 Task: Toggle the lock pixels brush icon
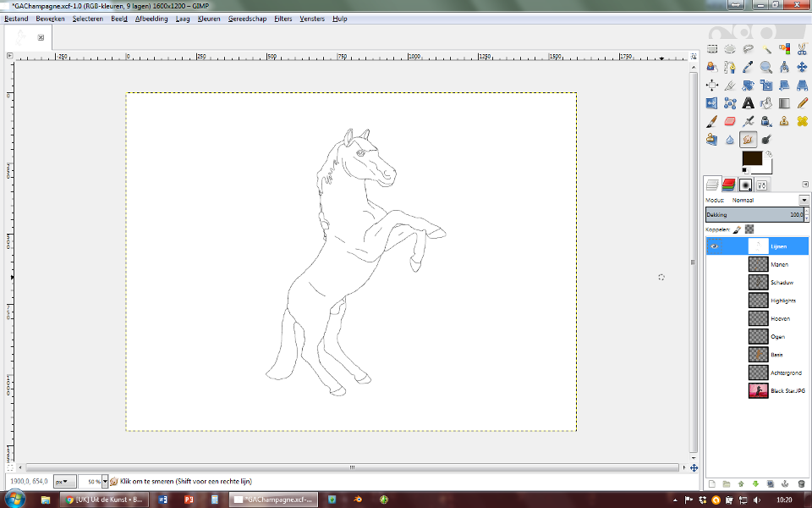click(737, 229)
